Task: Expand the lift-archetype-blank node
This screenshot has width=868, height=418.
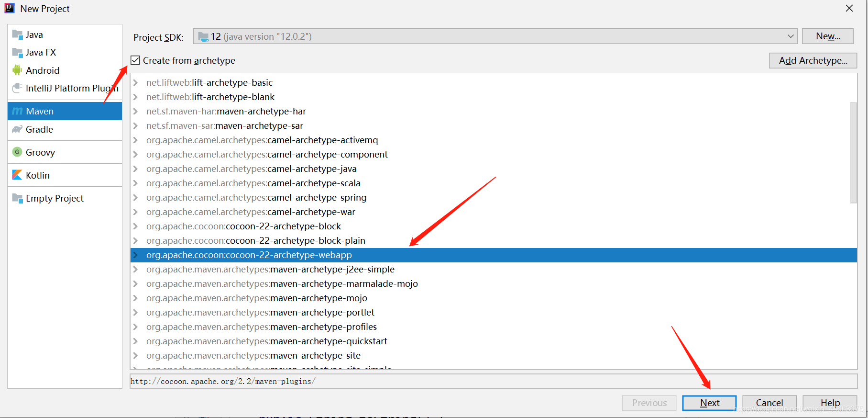Action: pyautogui.click(x=136, y=97)
